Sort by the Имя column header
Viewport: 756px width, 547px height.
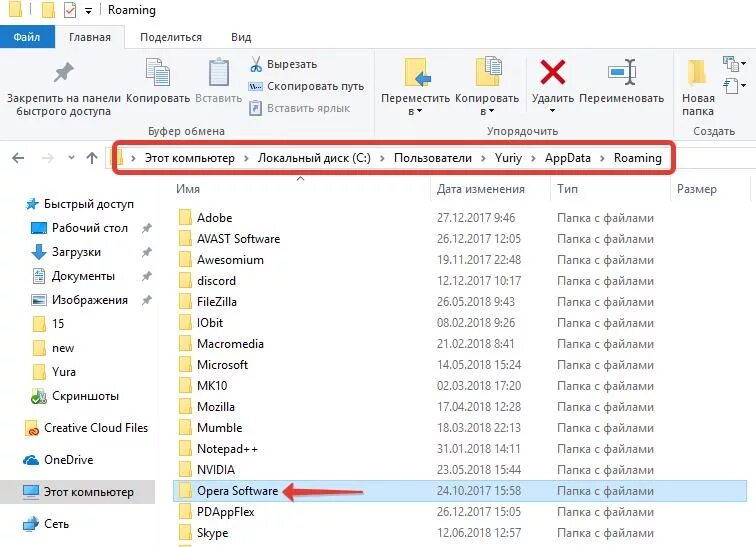pos(188,189)
